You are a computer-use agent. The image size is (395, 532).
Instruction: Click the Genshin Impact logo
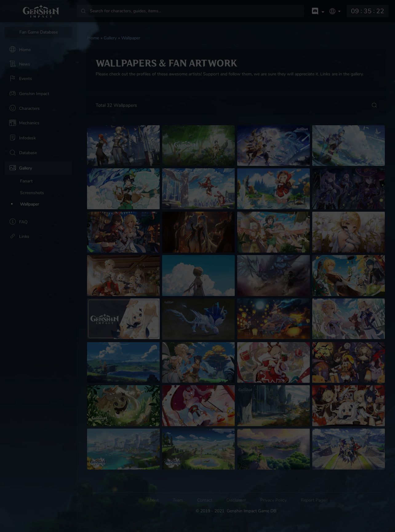41,11
